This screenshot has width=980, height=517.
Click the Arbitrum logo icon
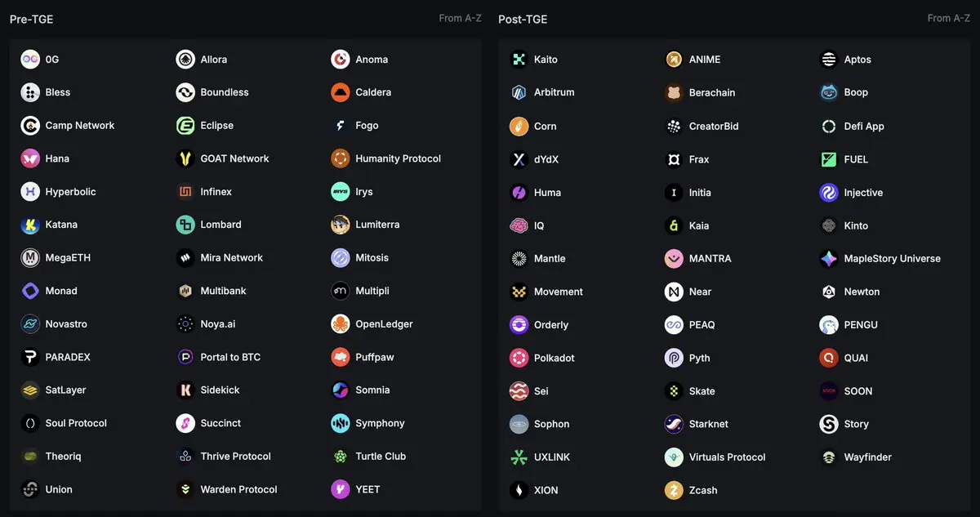519,92
